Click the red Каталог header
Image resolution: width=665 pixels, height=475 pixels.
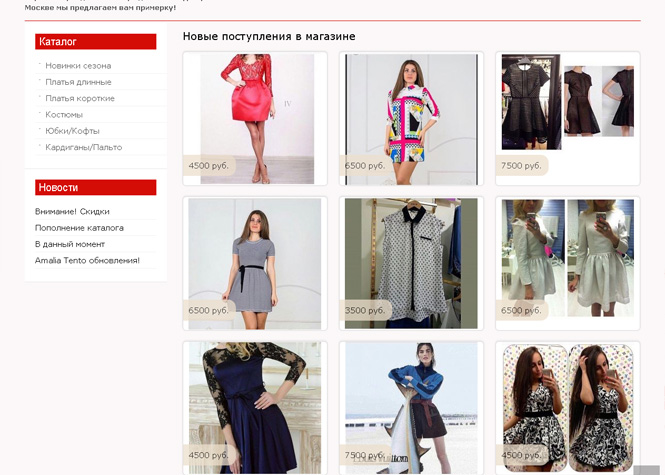[x=95, y=42]
